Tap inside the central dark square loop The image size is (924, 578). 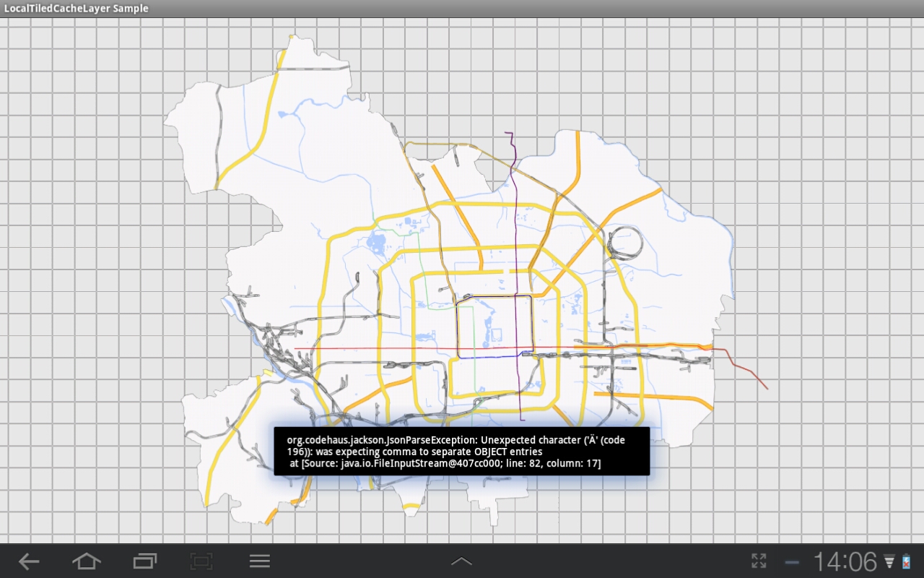494,325
